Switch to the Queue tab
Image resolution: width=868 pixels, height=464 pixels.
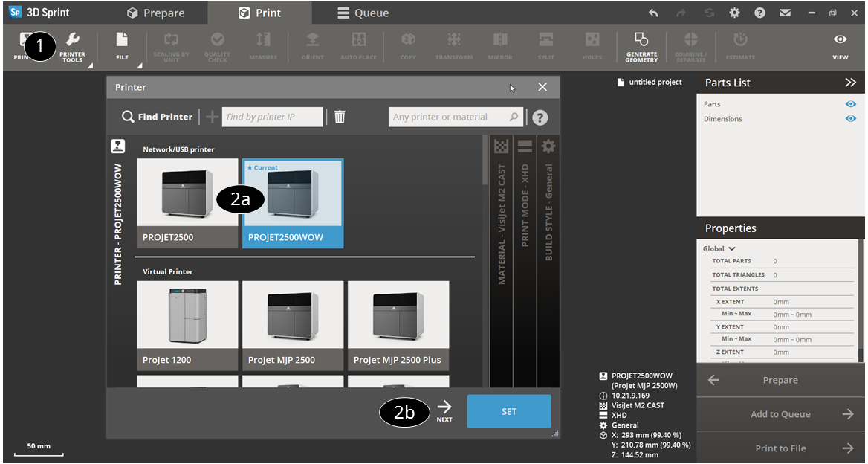[x=363, y=13]
